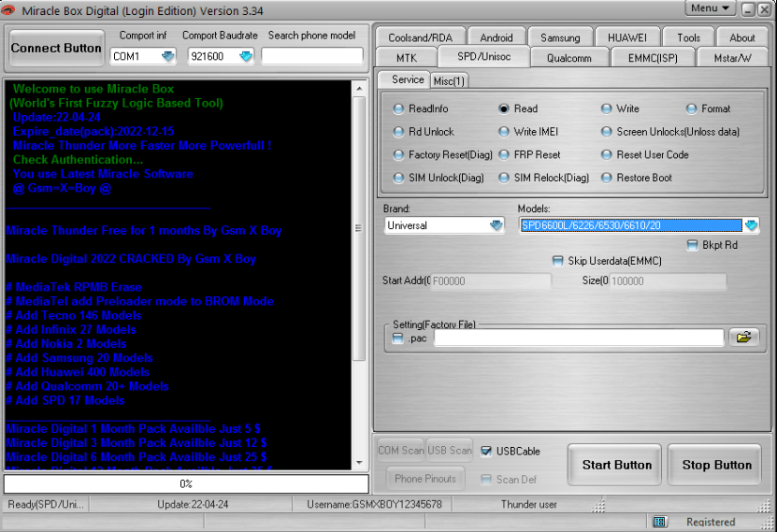Click log line '# Add Tecno 146 Models'
Image resolution: width=777 pixels, height=532 pixels.
click(x=73, y=315)
